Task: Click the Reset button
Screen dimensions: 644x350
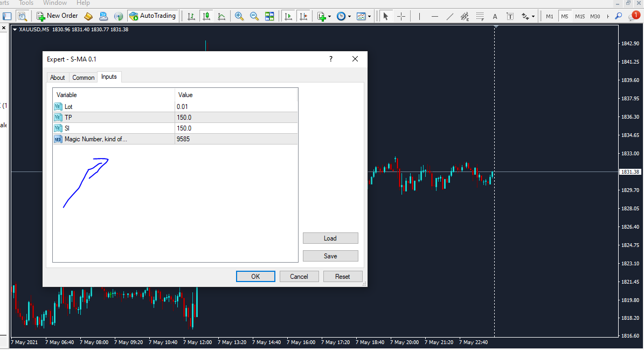Action: point(343,277)
